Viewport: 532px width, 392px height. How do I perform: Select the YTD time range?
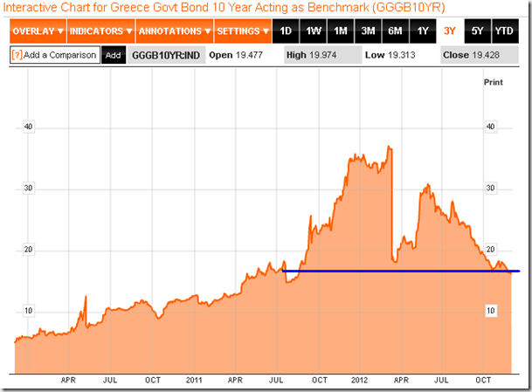504,31
